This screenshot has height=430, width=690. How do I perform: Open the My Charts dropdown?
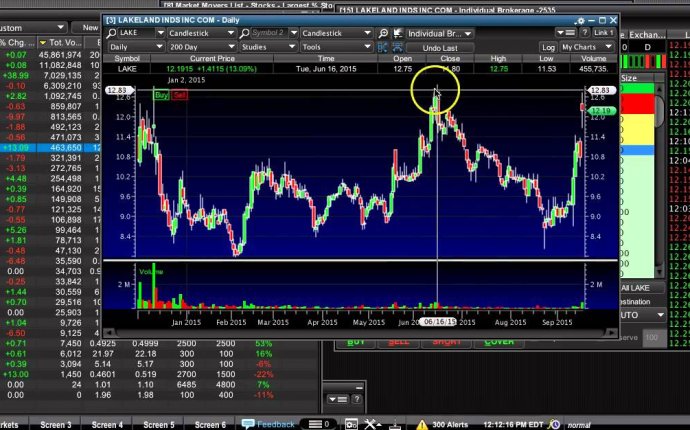pos(587,47)
